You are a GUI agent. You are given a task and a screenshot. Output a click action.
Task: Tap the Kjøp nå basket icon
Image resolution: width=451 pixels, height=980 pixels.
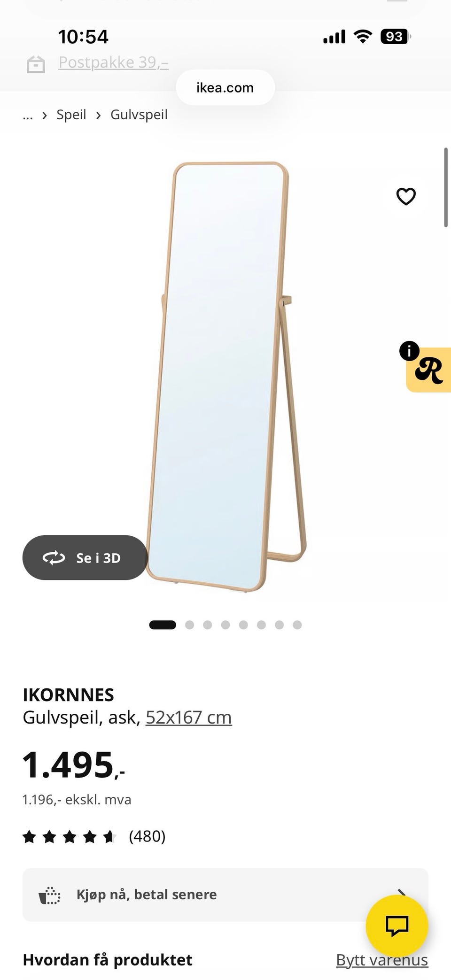(49, 895)
